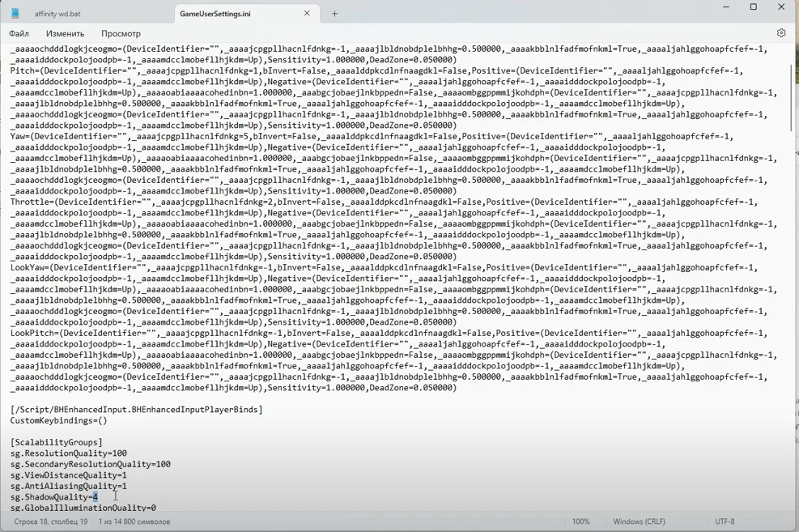Close the Notepad window
This screenshot has height=532, width=799.
point(781,6)
